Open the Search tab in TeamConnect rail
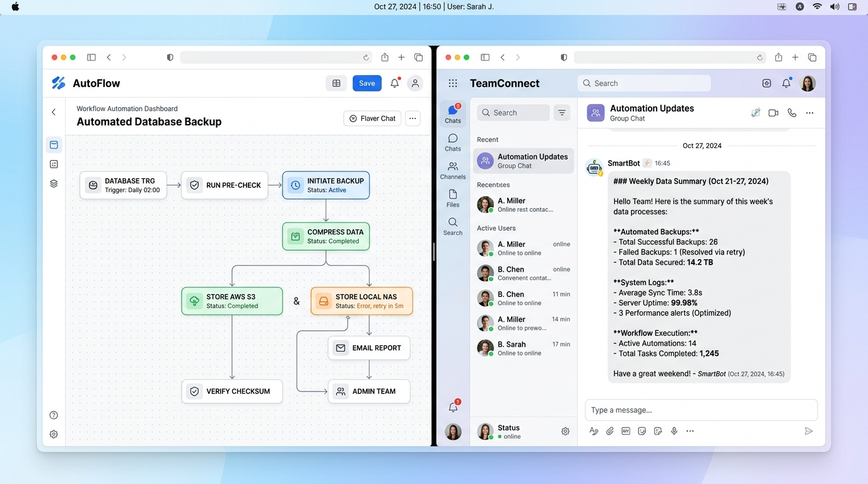This screenshot has height=484, width=868. click(453, 227)
